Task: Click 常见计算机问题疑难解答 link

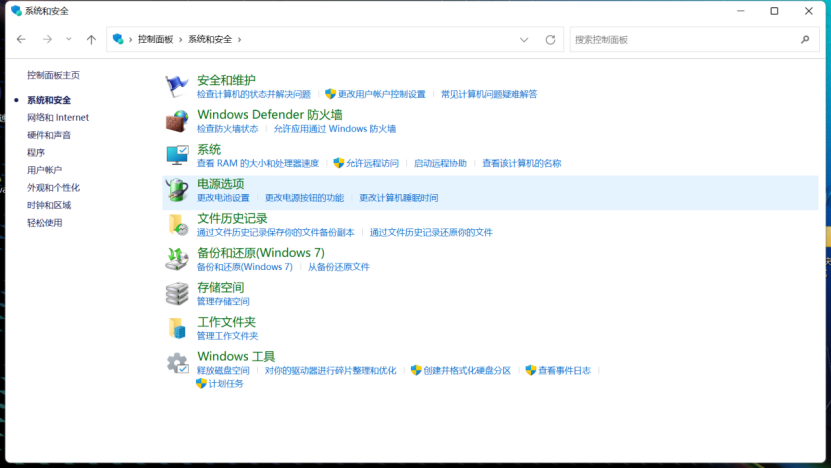Action: pos(489,94)
